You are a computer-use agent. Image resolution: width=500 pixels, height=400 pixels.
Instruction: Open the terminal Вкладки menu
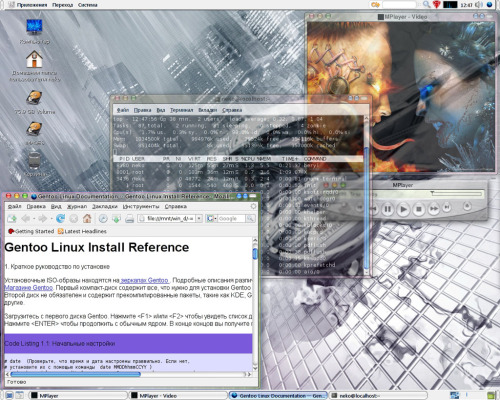[x=208, y=110]
